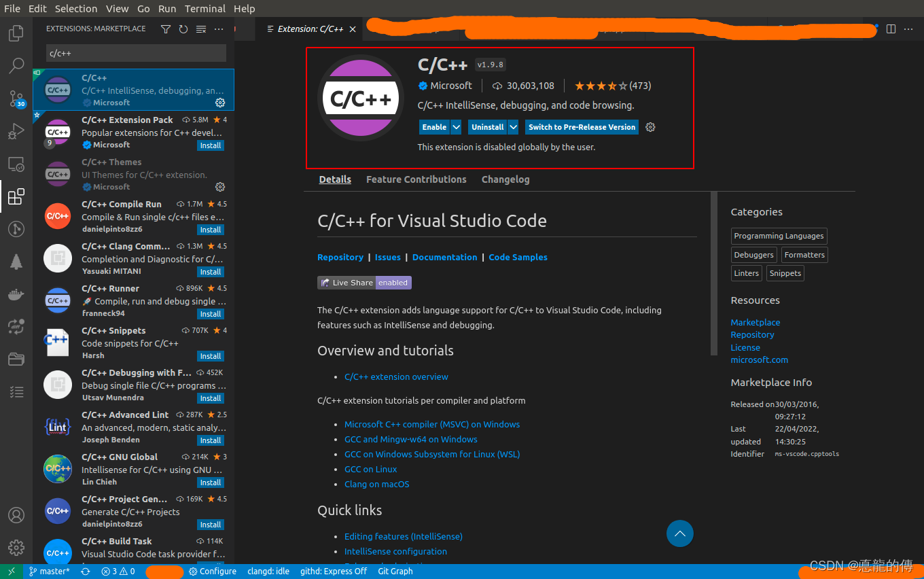Open the Git Graph activity bar icon

tap(16, 229)
